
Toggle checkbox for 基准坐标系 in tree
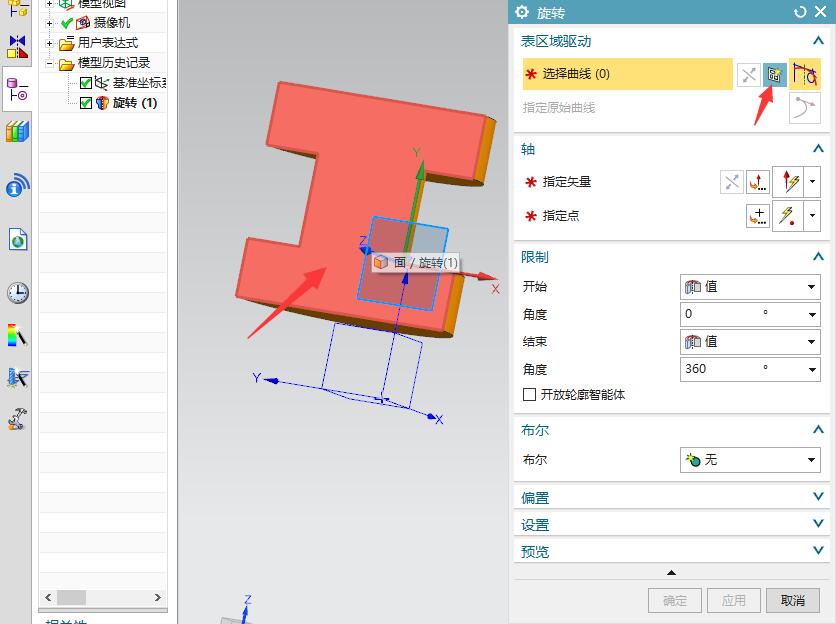coord(85,83)
